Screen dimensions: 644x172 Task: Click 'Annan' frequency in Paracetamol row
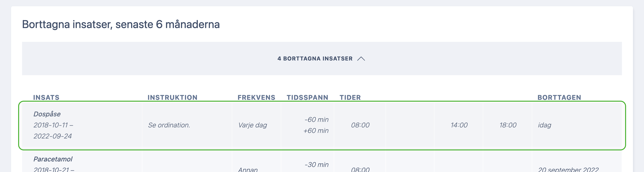248,169
